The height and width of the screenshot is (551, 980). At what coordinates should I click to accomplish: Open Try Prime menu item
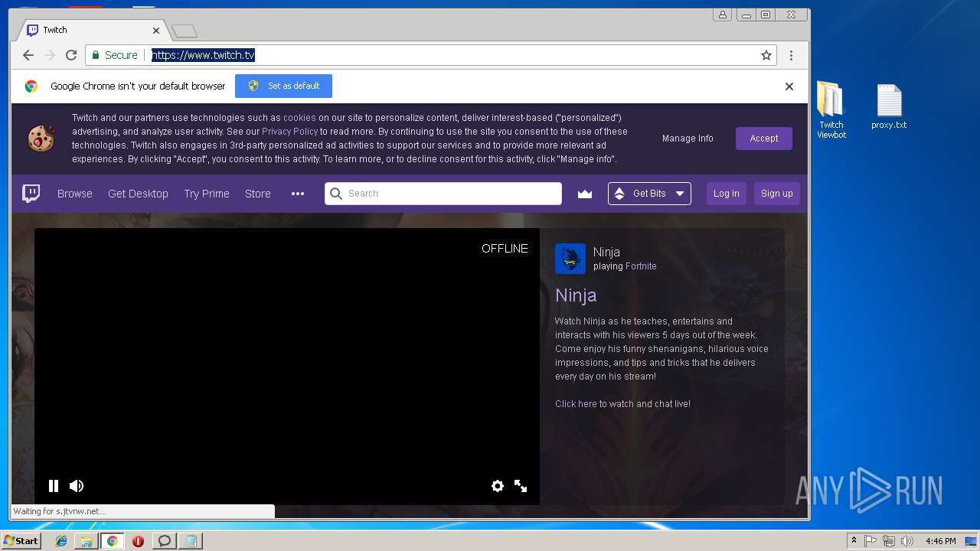point(207,194)
